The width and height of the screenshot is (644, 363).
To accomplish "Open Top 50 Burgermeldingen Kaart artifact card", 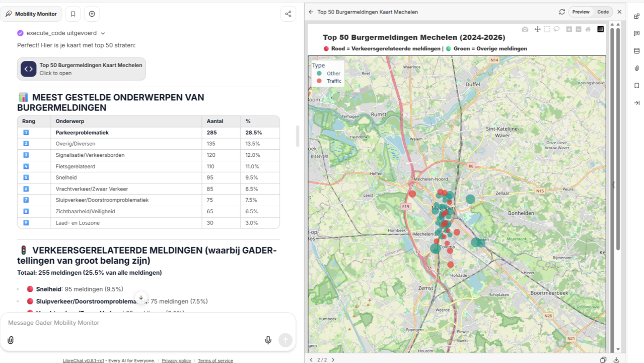I will click(x=82, y=69).
